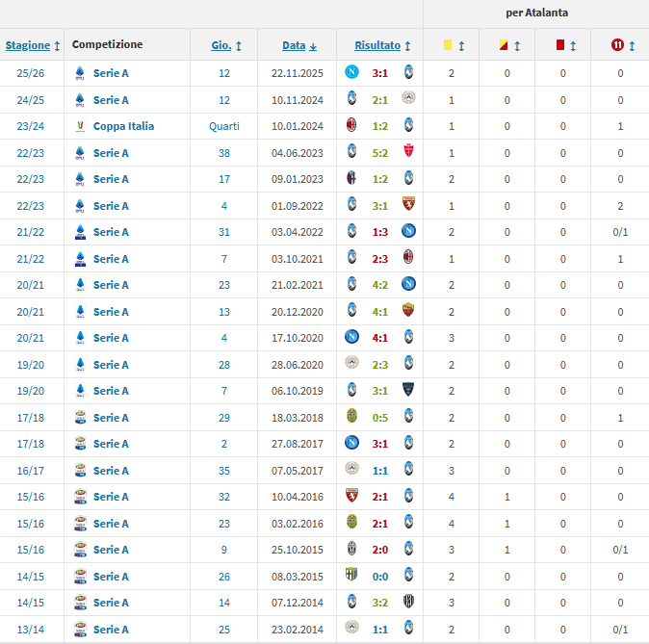Open the 5:2 result match report
This screenshot has height=644, width=649.
[x=379, y=153]
